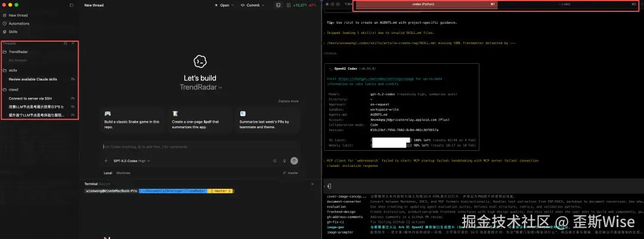Click the 'gh-address-comments' entry in terminal
The height and width of the screenshot is (239, 644).
point(345,217)
